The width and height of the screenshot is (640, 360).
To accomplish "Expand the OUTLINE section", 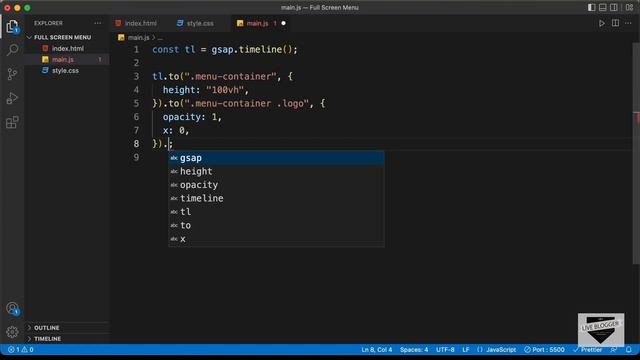I will (47, 328).
